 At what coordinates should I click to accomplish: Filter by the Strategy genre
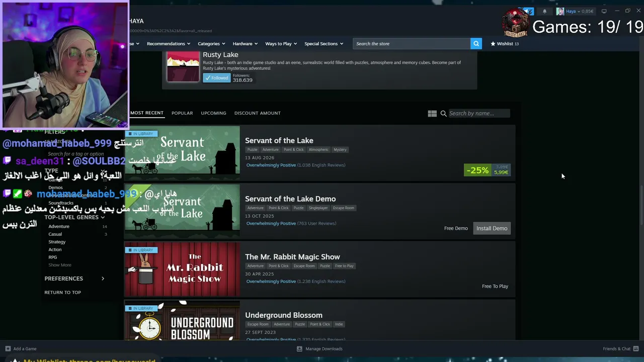click(x=57, y=242)
